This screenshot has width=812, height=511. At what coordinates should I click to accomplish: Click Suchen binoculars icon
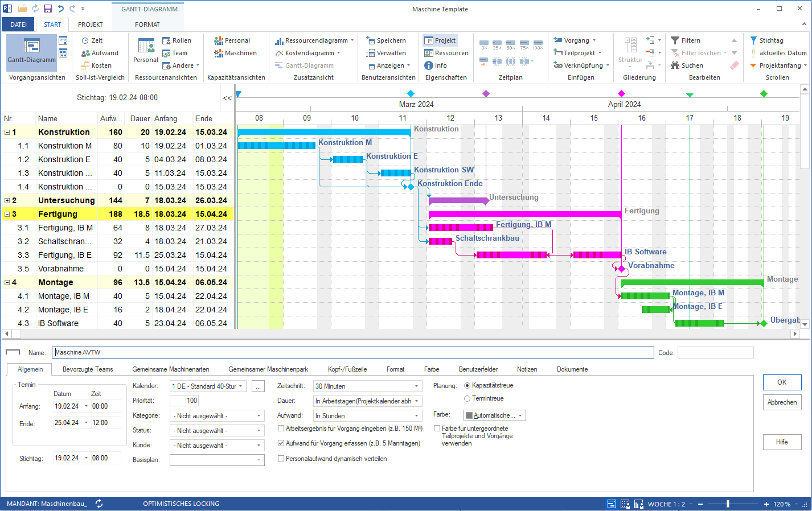coord(675,65)
